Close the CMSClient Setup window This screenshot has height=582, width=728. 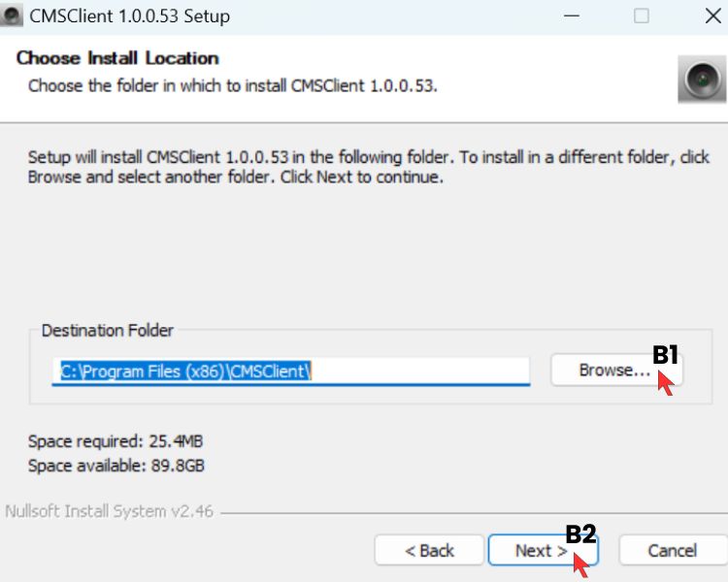(x=712, y=16)
